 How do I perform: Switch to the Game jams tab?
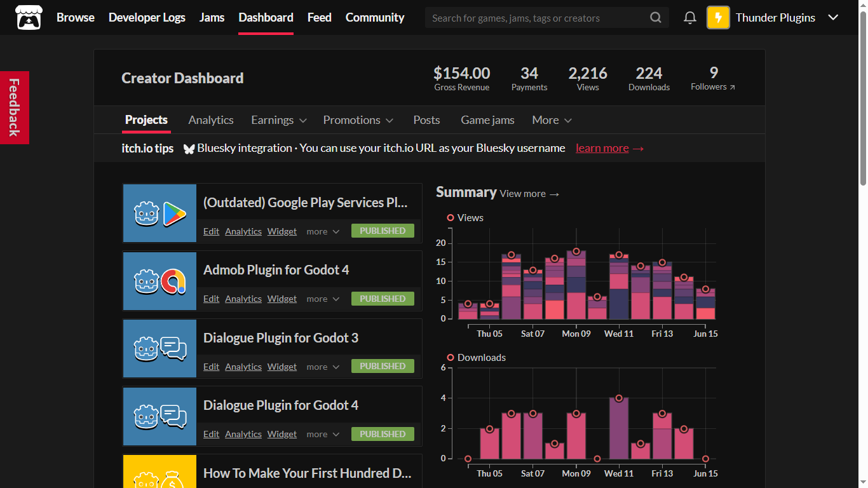[x=487, y=120]
